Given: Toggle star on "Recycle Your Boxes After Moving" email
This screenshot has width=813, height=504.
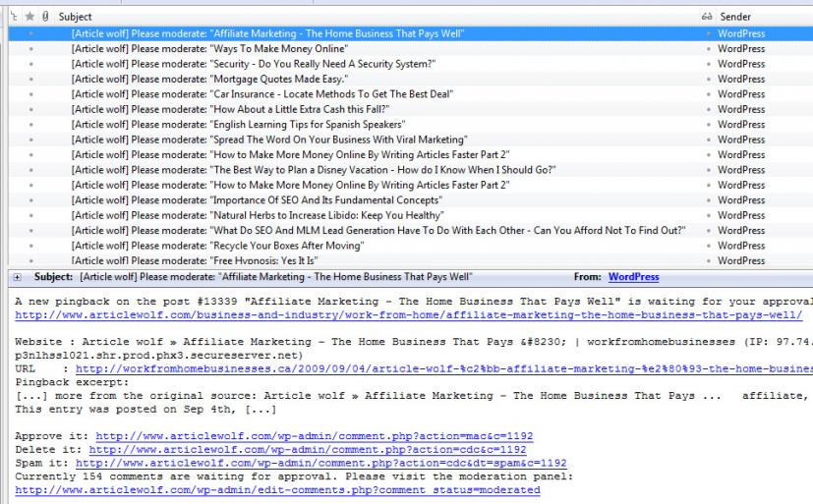Looking at the screenshot, I should pos(29,245).
